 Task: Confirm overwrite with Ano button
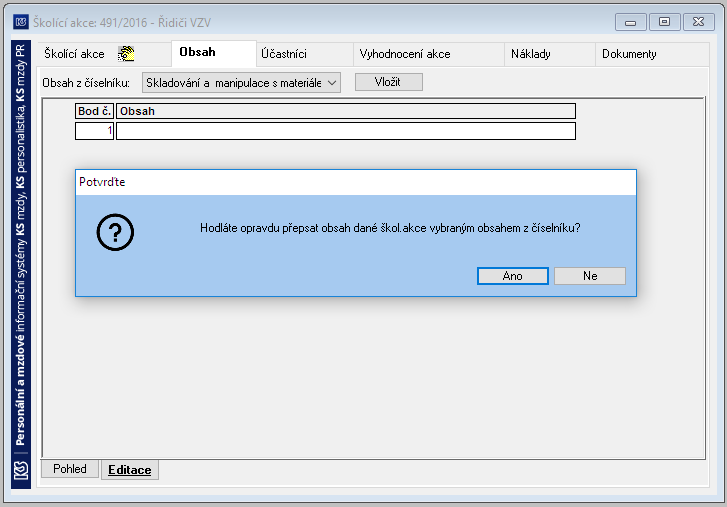(513, 276)
